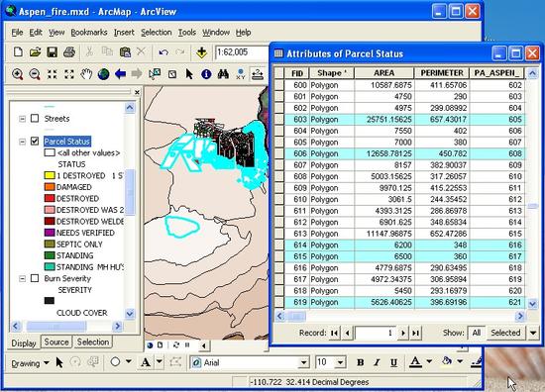Select the Zoom In tool
This screenshot has height=392, width=545.
point(18,74)
